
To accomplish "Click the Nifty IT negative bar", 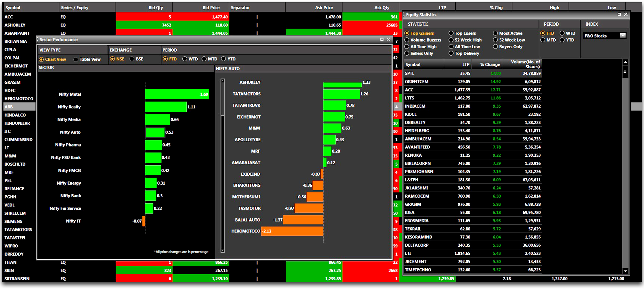I will click(x=144, y=221).
